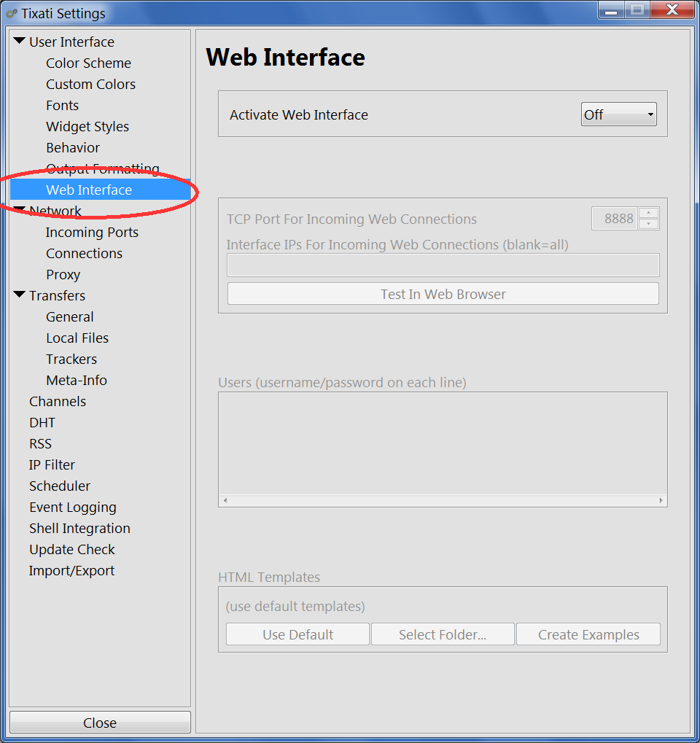Select Output Formatting in the tree

pos(103,168)
